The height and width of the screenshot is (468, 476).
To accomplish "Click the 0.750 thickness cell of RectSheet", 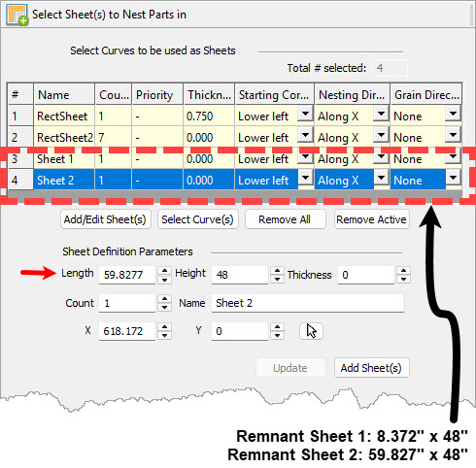I will 209,116.
